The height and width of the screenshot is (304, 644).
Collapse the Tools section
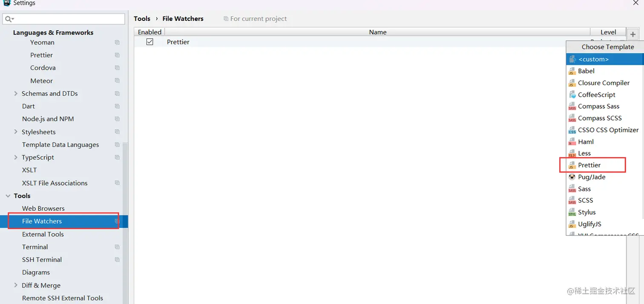tap(8, 196)
